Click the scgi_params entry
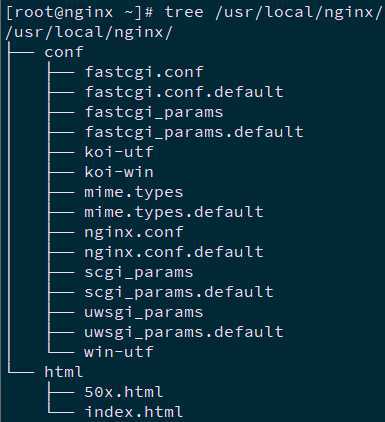The width and height of the screenshot is (385, 422). [139, 272]
